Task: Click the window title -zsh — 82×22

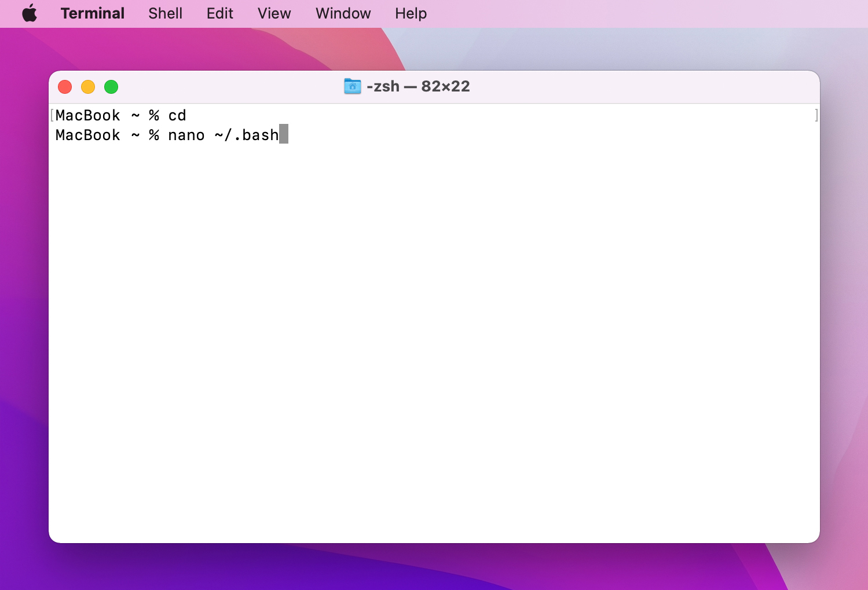Action: point(417,86)
